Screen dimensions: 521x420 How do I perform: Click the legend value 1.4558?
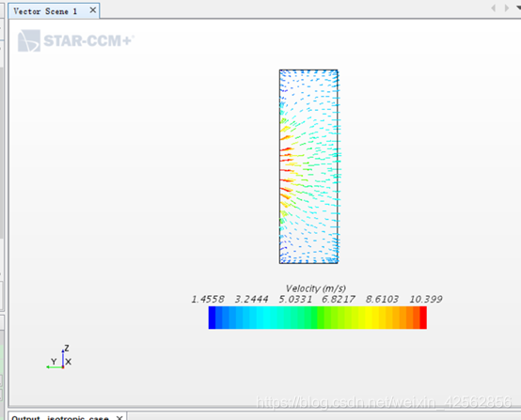point(208,300)
